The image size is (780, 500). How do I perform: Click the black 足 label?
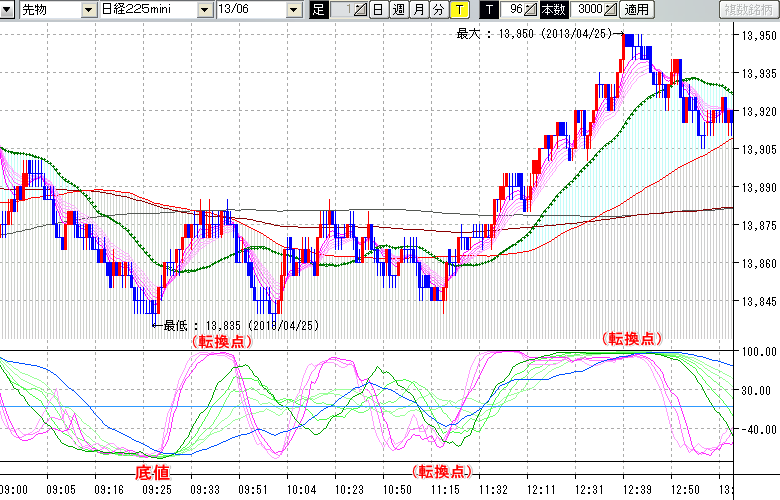coord(319,10)
